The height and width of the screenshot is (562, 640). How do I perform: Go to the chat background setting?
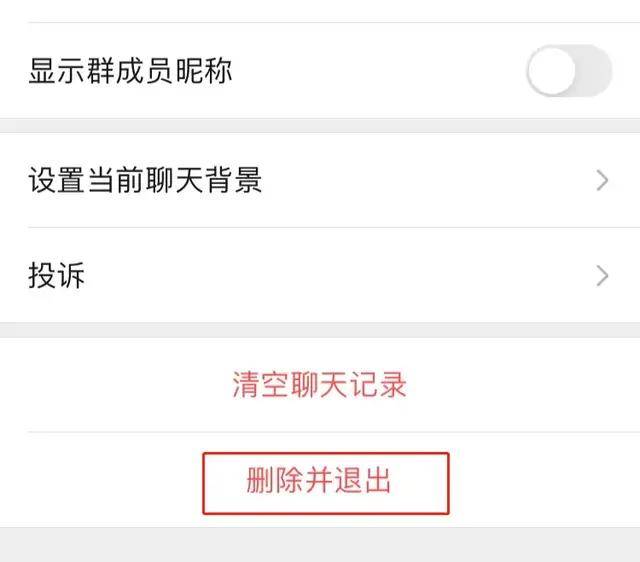click(320, 181)
